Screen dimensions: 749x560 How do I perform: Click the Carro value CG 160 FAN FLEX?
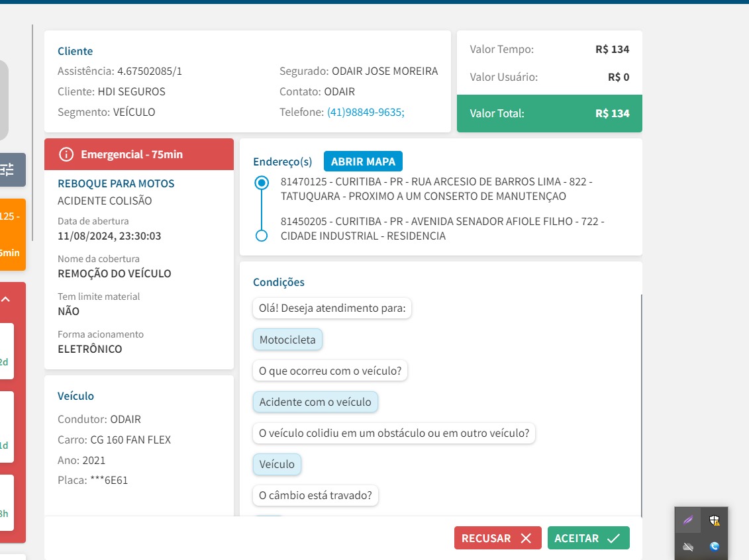(x=130, y=440)
